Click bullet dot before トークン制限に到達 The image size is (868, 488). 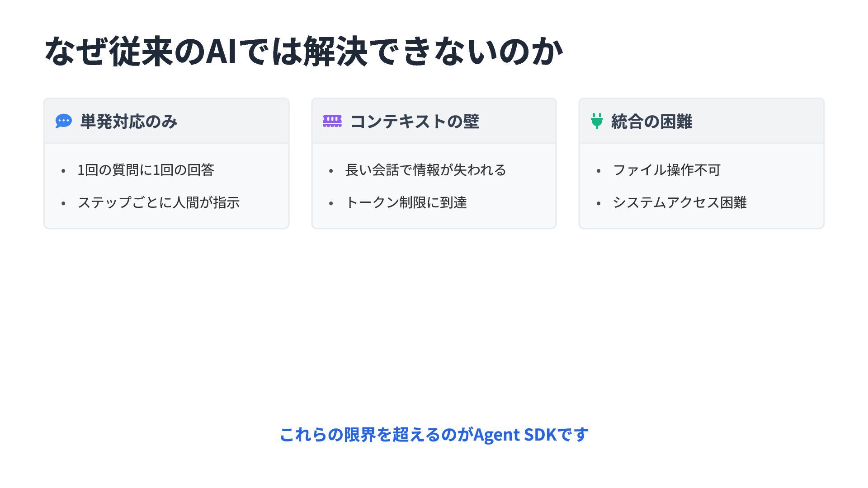(331, 204)
